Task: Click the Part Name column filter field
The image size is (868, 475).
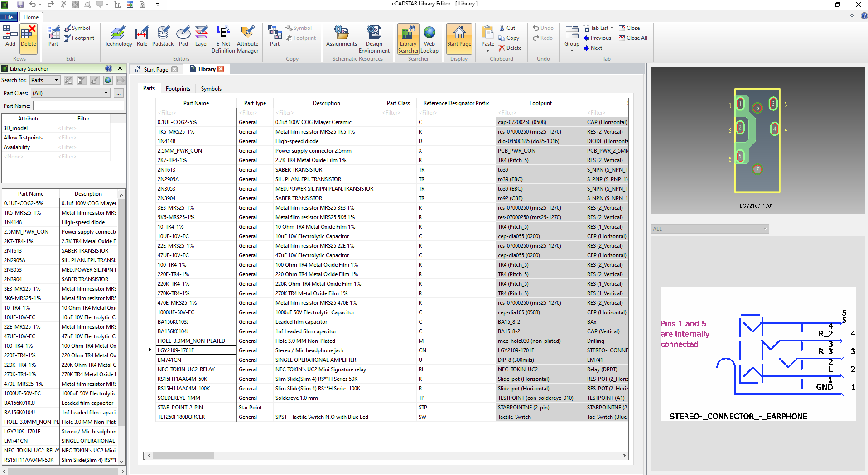Action: point(196,113)
